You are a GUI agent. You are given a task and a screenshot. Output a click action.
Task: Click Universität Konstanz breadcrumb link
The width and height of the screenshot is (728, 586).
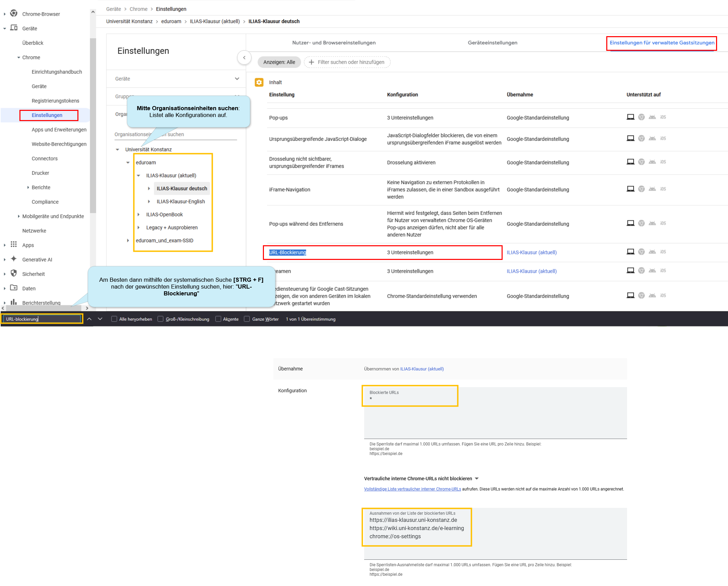pyautogui.click(x=129, y=21)
